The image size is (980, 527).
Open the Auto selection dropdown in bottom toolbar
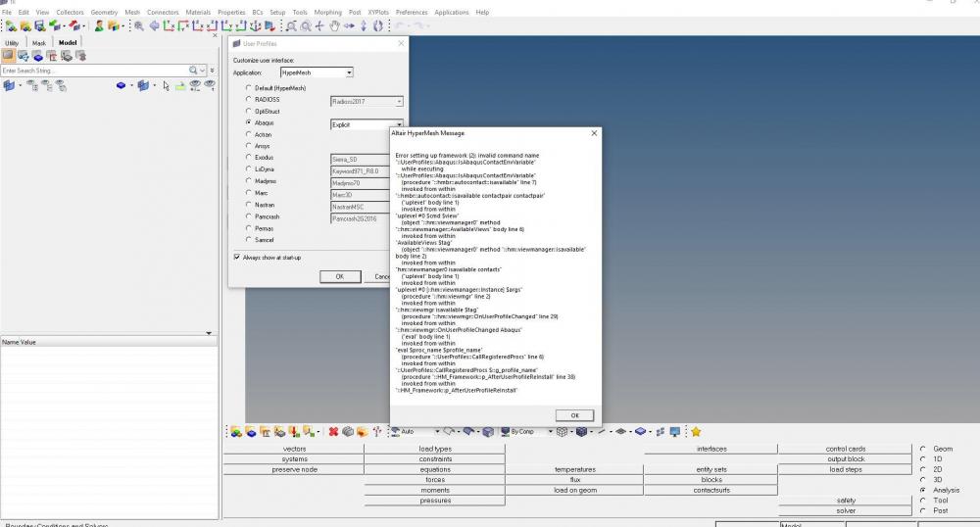coord(437,431)
